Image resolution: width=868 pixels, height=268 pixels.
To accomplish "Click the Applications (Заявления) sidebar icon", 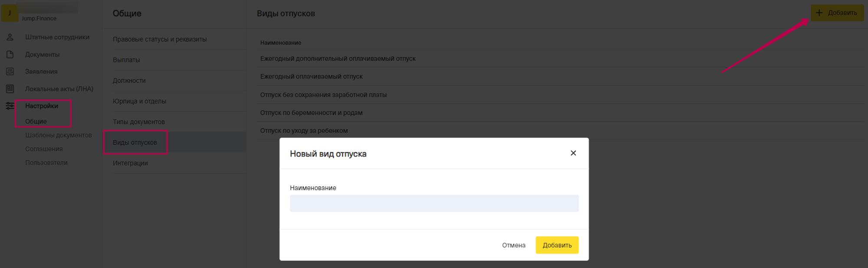I will pos(10,71).
